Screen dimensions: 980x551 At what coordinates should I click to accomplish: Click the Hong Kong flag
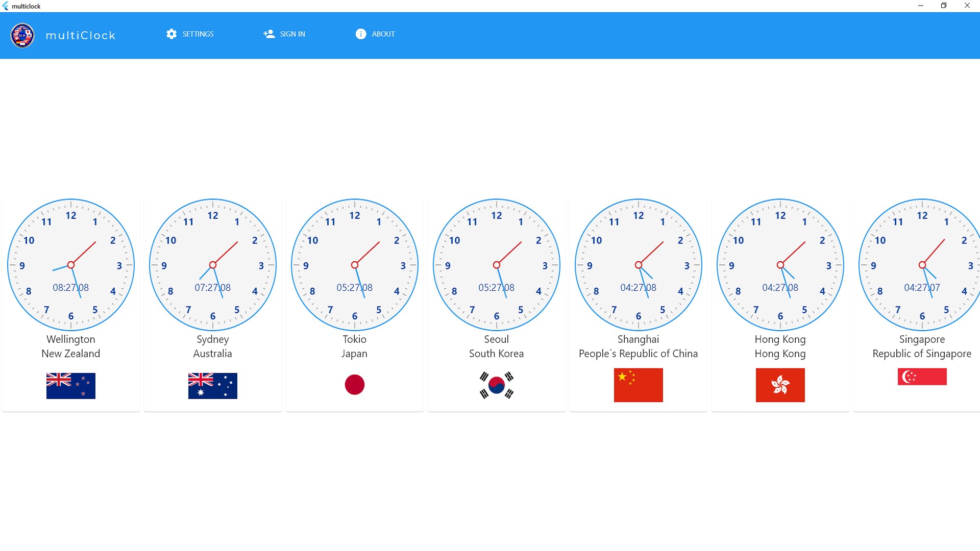780,385
